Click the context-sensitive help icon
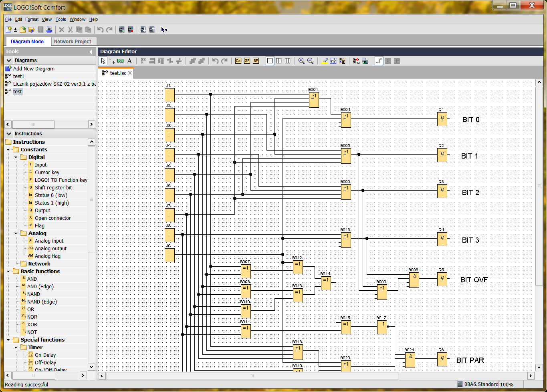 tap(164, 30)
